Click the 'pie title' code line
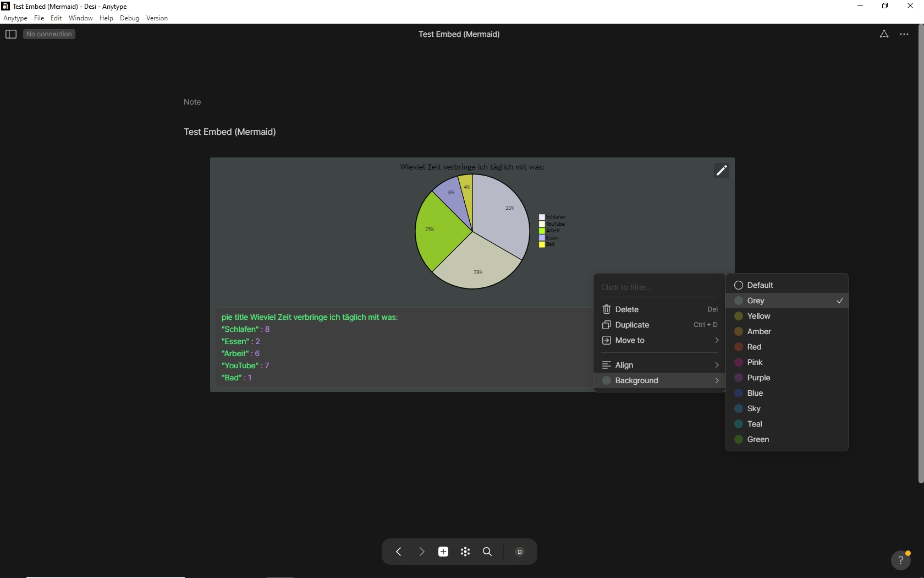924x578 pixels. (x=310, y=317)
